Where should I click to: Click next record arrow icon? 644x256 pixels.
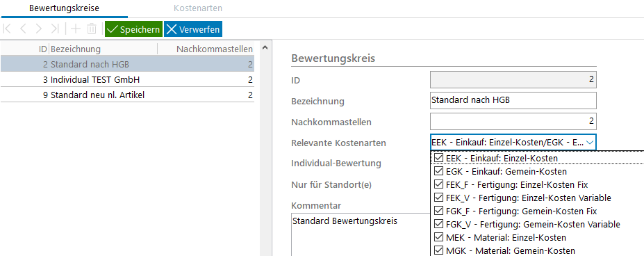coord(39,29)
